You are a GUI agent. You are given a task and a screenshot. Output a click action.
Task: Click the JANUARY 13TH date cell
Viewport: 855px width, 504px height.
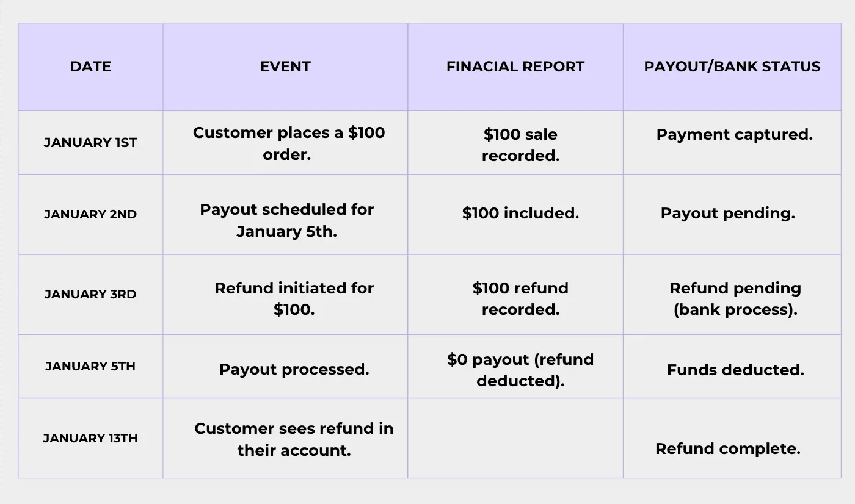coord(90,438)
